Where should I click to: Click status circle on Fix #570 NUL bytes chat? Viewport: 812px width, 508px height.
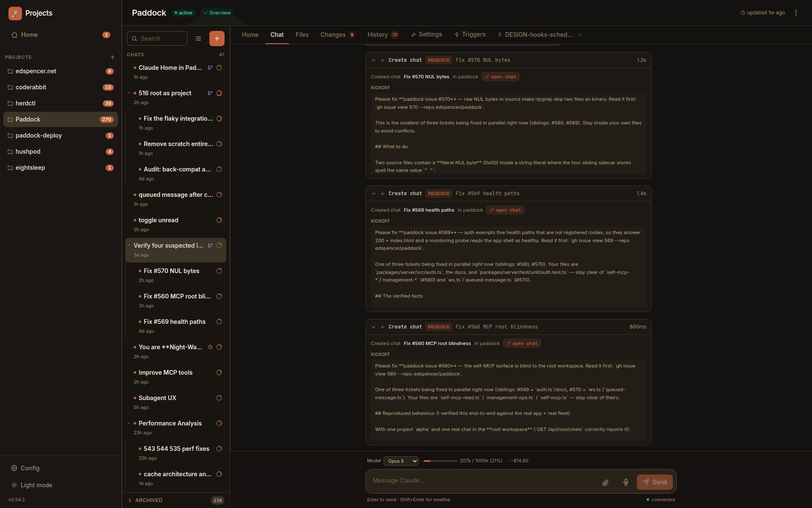point(219,271)
